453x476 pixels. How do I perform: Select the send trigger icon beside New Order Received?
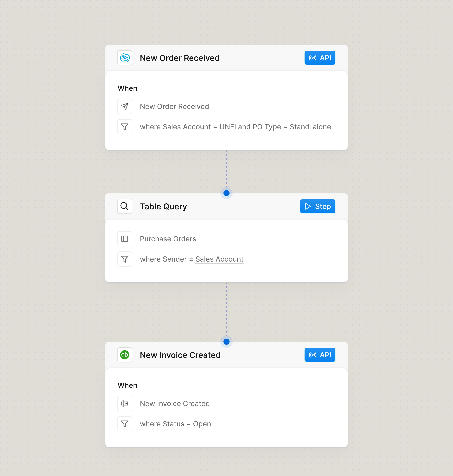(125, 106)
